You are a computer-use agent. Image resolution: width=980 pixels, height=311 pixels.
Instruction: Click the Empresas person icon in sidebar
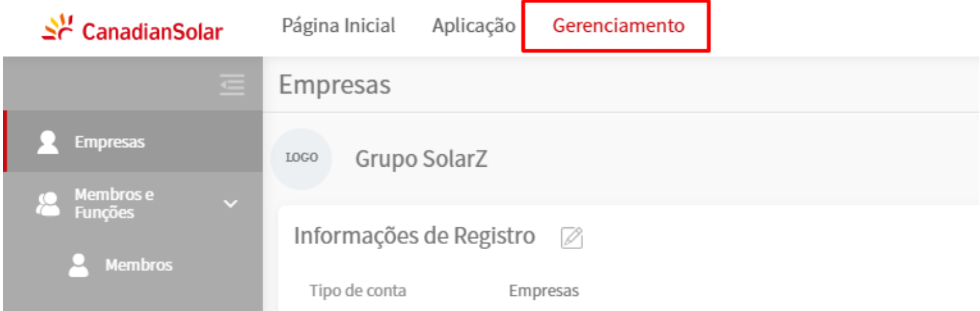coord(48,142)
